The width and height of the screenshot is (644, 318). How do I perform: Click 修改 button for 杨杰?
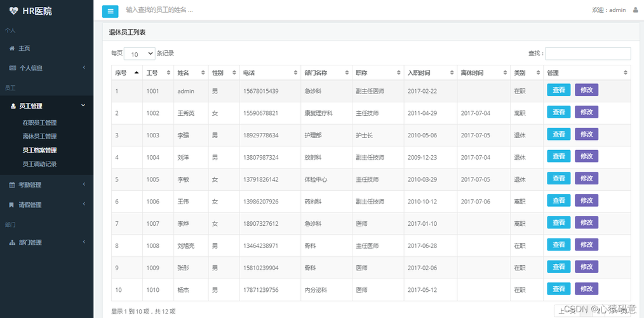click(x=586, y=289)
